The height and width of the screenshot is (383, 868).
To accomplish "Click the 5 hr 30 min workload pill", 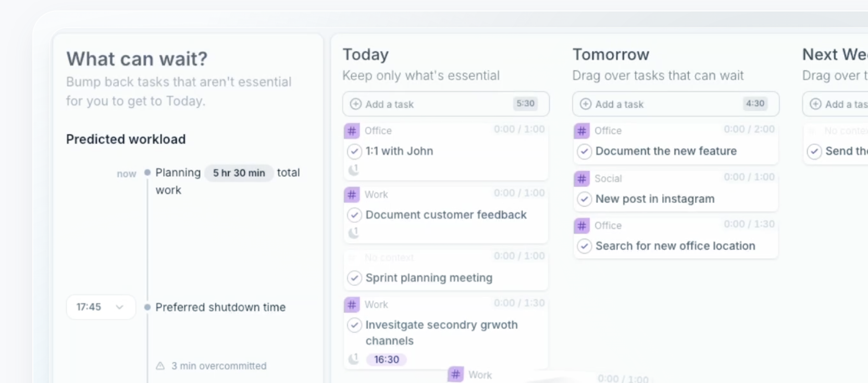I will pyautogui.click(x=239, y=173).
